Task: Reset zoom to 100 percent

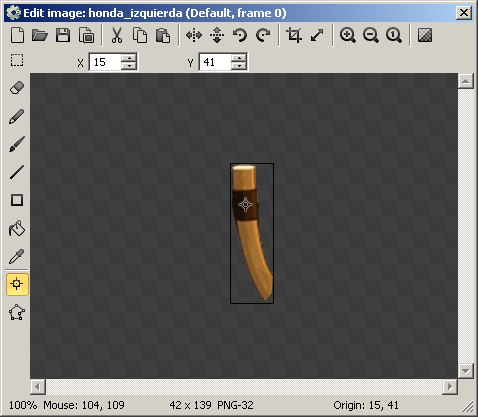Action: (x=394, y=35)
